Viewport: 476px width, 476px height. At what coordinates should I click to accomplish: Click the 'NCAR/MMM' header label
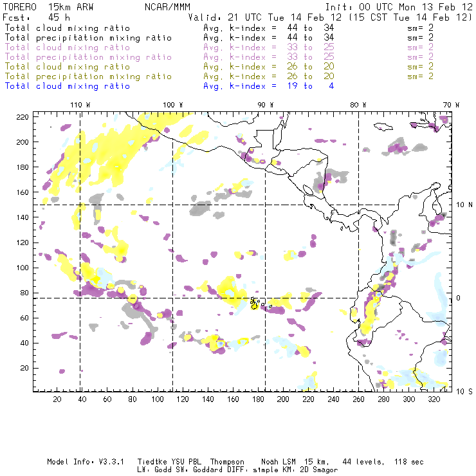pyautogui.click(x=168, y=7)
